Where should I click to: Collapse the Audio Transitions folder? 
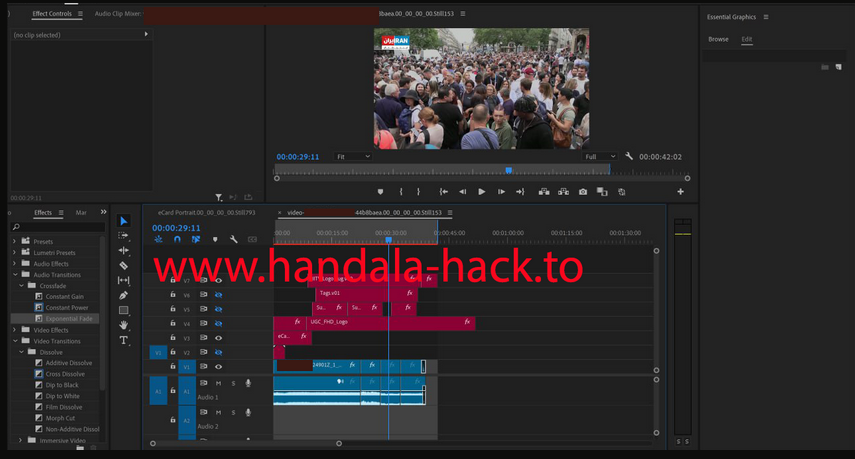coord(15,274)
